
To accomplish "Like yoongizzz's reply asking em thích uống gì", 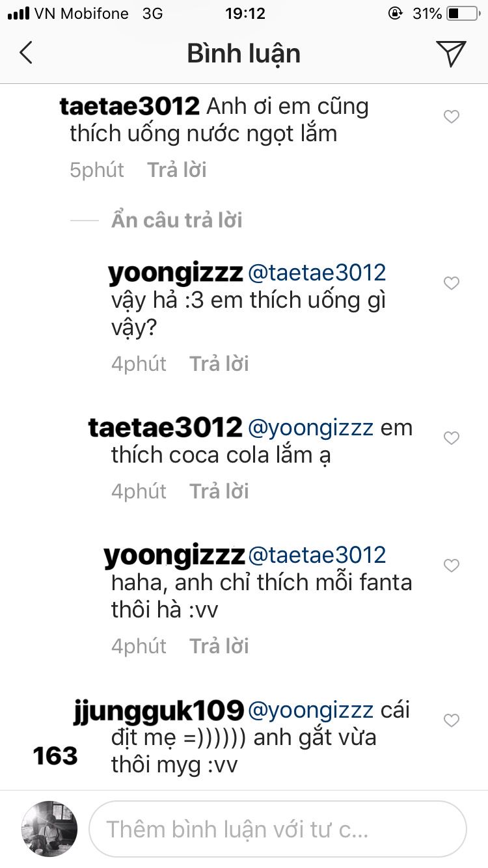I will coord(451,283).
